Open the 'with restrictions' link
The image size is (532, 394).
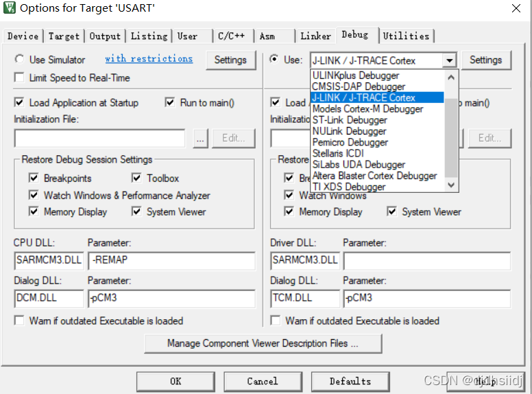click(x=149, y=59)
